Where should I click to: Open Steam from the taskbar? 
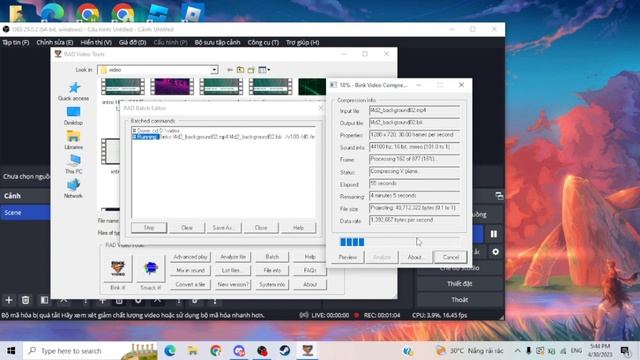coord(285,351)
